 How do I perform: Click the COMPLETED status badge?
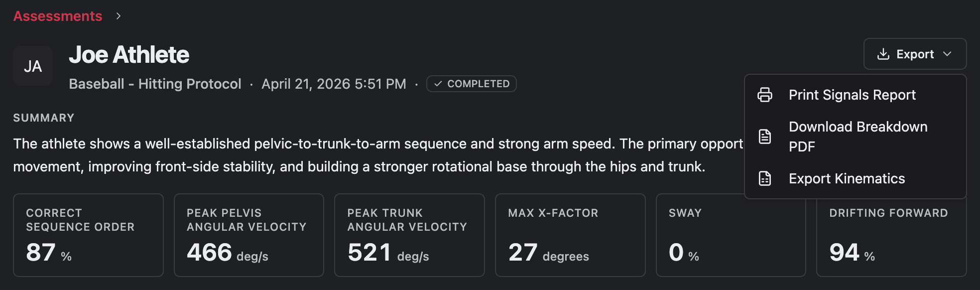pos(472,84)
